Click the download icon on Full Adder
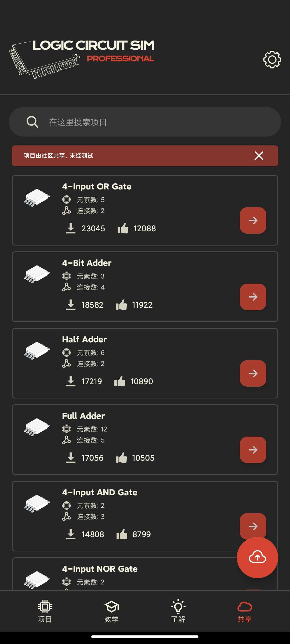This screenshot has width=290, height=644. tap(71, 458)
